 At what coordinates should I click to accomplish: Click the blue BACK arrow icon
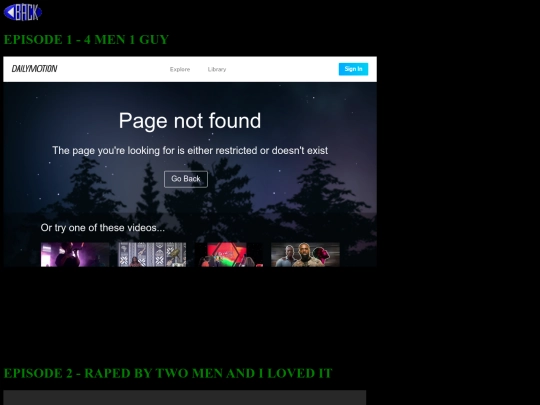tap(23, 12)
